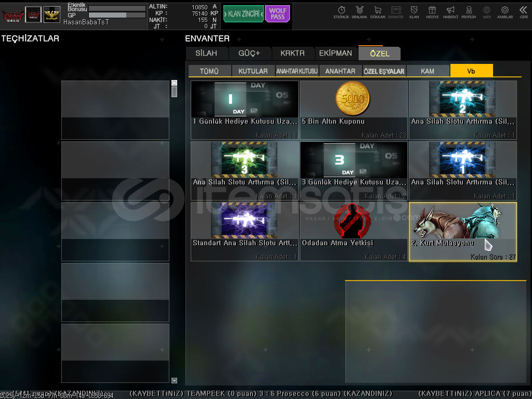This screenshot has width=532, height=399.
Task: Open the Klan shield icon
Action: coord(414,11)
